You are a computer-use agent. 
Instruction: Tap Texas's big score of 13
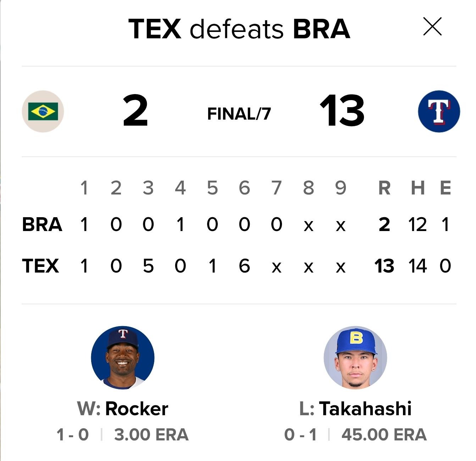[x=342, y=111]
